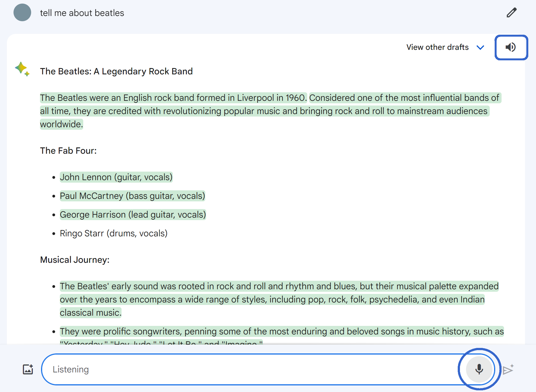
Task: Click the send message arrow icon
Action: tap(508, 370)
